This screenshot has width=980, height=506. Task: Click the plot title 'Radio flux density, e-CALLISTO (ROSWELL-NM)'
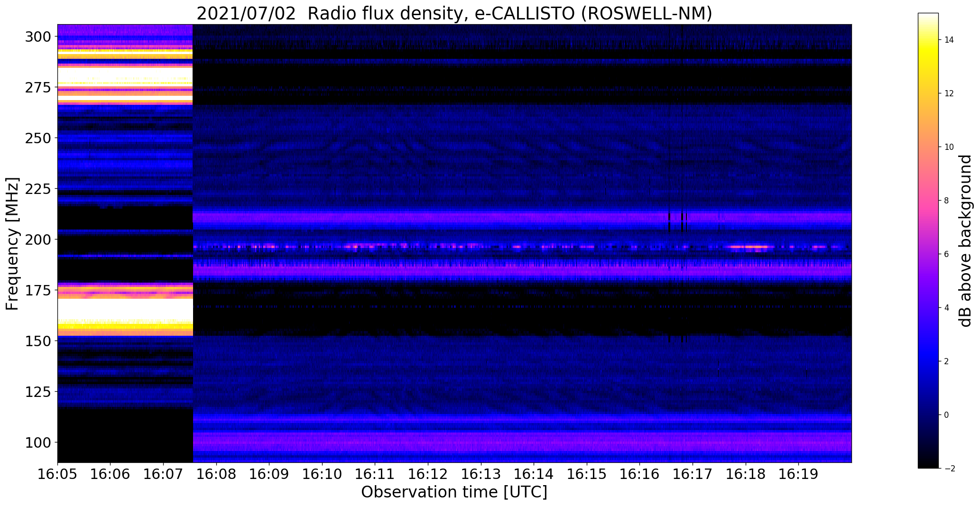pyautogui.click(x=510, y=14)
